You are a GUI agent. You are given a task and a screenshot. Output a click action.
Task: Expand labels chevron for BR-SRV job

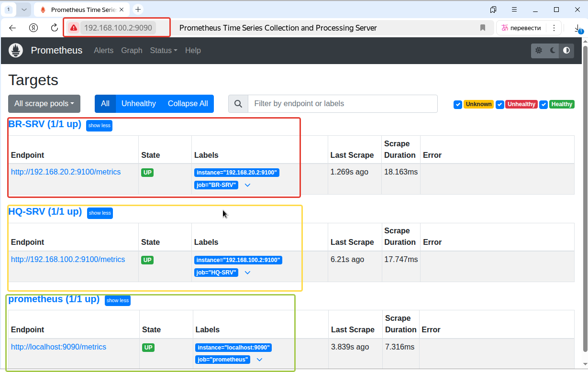tap(247, 185)
